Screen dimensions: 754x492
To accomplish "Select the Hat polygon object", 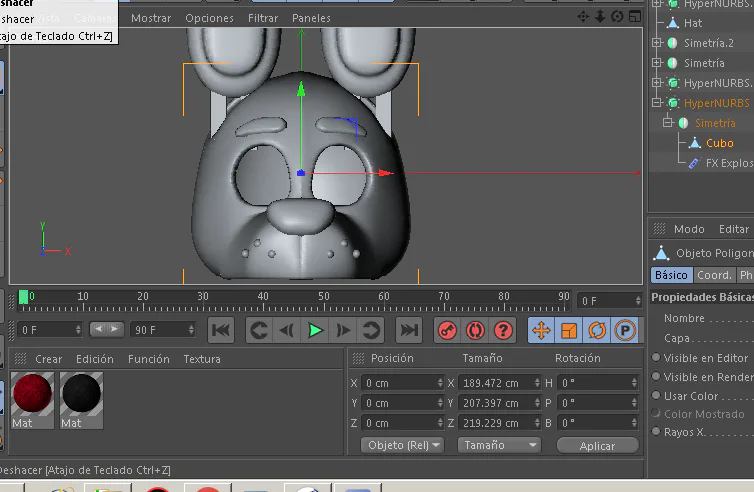I will tap(692, 23).
